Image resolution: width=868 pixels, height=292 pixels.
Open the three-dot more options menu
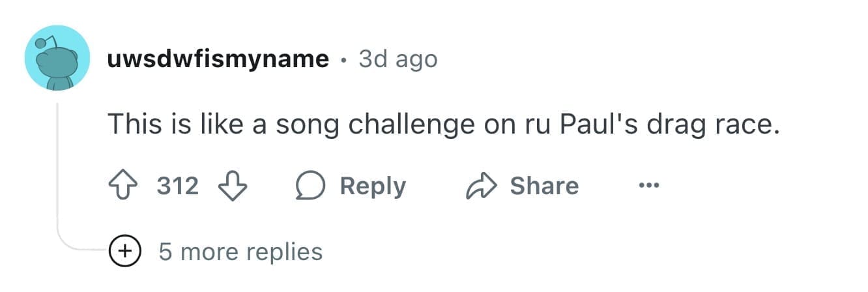tap(648, 186)
